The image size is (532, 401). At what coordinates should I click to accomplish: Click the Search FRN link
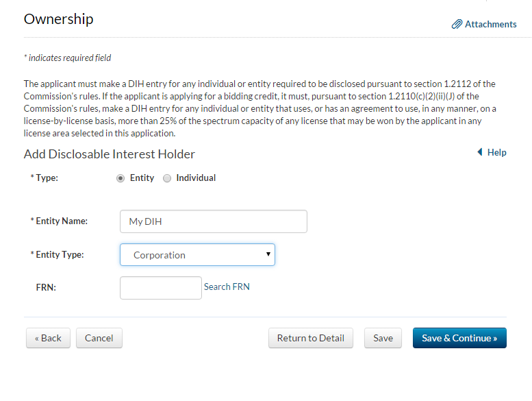(227, 287)
